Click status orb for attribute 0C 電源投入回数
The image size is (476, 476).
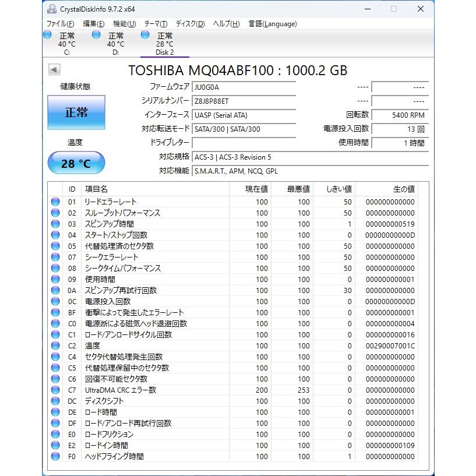tap(55, 301)
